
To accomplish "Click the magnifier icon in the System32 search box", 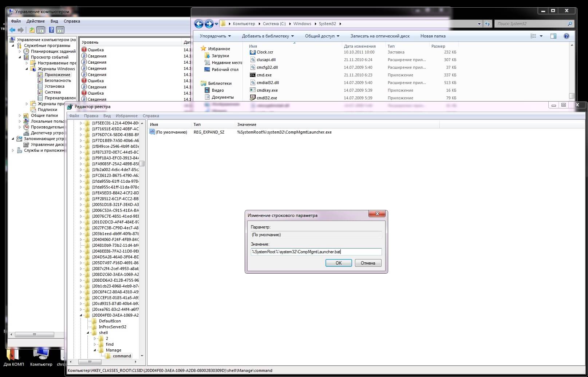I will pyautogui.click(x=570, y=23).
